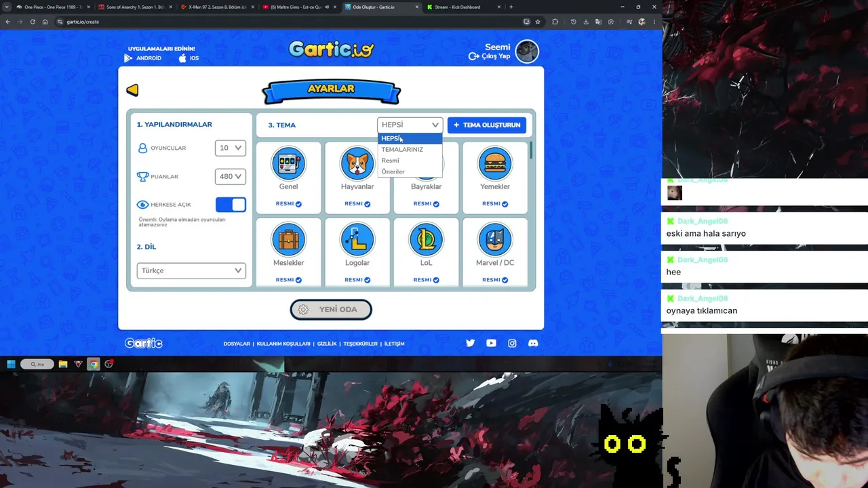This screenshot has height=488, width=868.
Task: Open Teşekkürler footer link
Action: point(360,344)
